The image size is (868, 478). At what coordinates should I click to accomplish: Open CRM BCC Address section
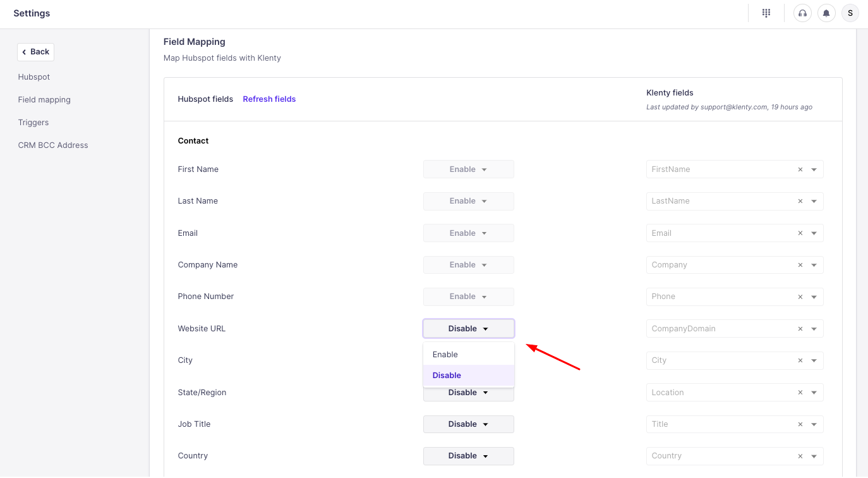click(53, 145)
